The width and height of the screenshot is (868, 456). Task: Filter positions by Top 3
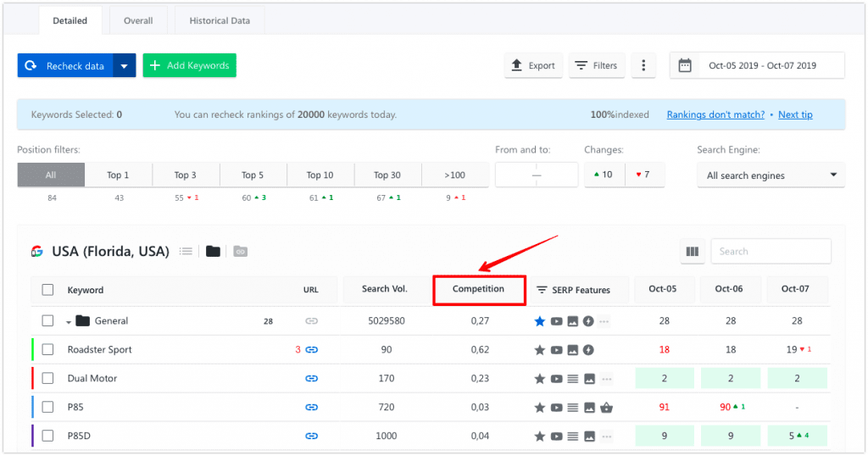coord(186,175)
